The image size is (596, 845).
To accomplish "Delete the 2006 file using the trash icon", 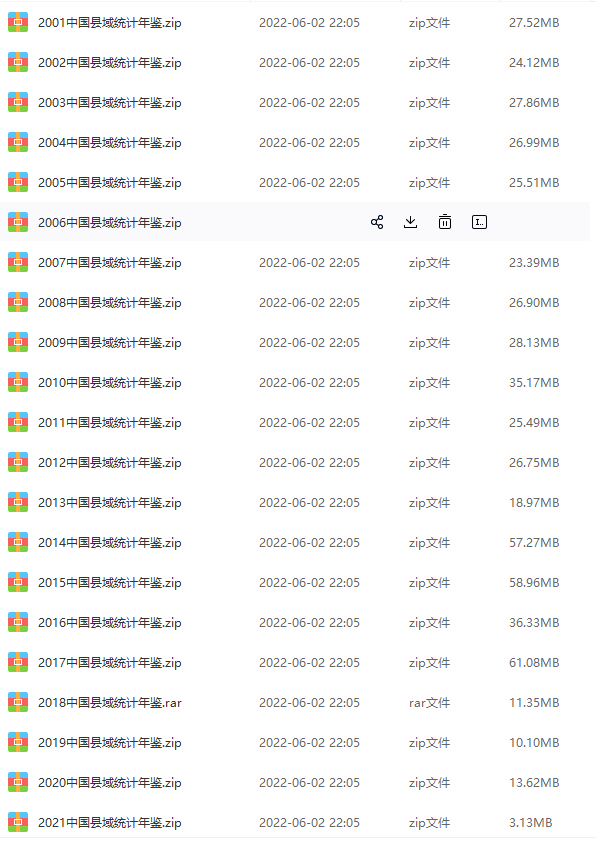I will [x=445, y=222].
